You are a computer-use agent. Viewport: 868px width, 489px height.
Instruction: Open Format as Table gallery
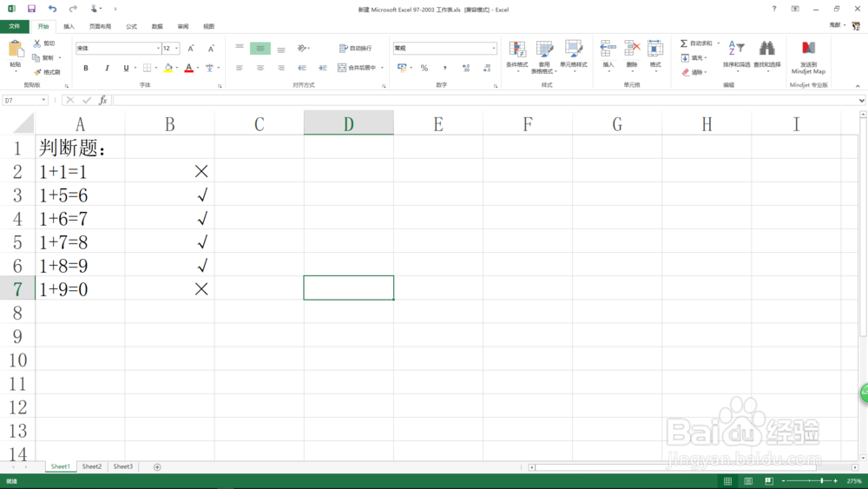click(544, 56)
